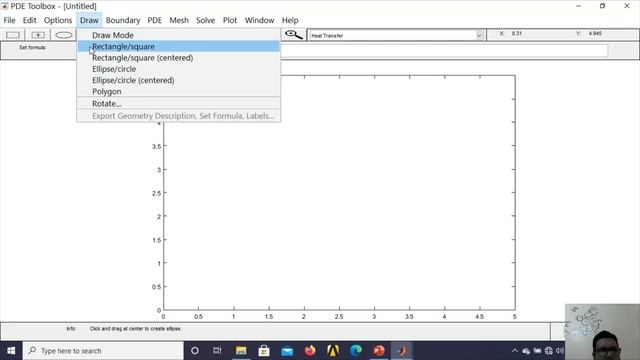Open the PDE menu
The width and height of the screenshot is (640, 360).
click(x=155, y=20)
